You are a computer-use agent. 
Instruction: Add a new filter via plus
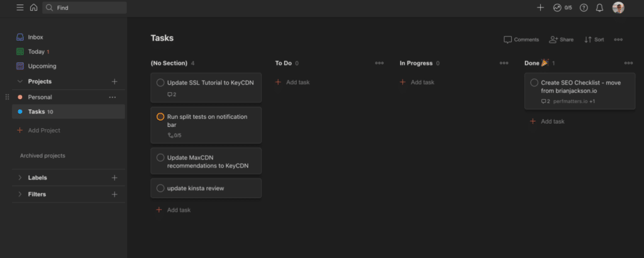(114, 194)
